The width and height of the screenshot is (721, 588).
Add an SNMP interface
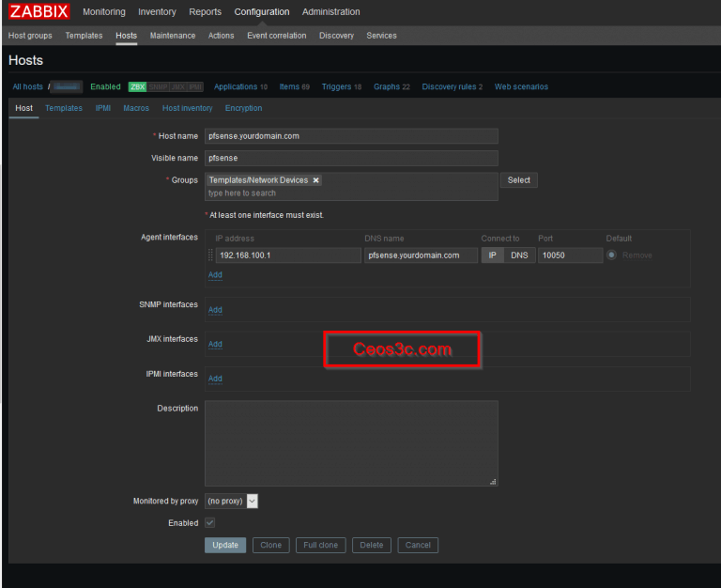pos(215,310)
